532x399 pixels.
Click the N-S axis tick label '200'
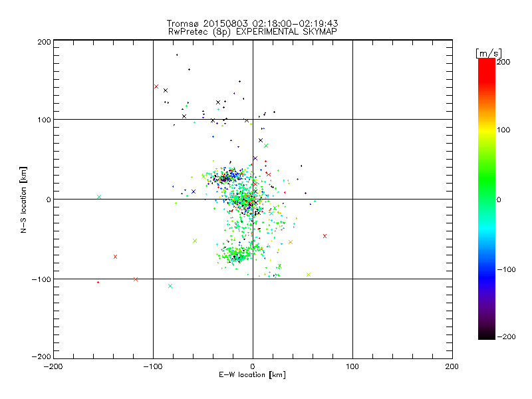[44, 42]
